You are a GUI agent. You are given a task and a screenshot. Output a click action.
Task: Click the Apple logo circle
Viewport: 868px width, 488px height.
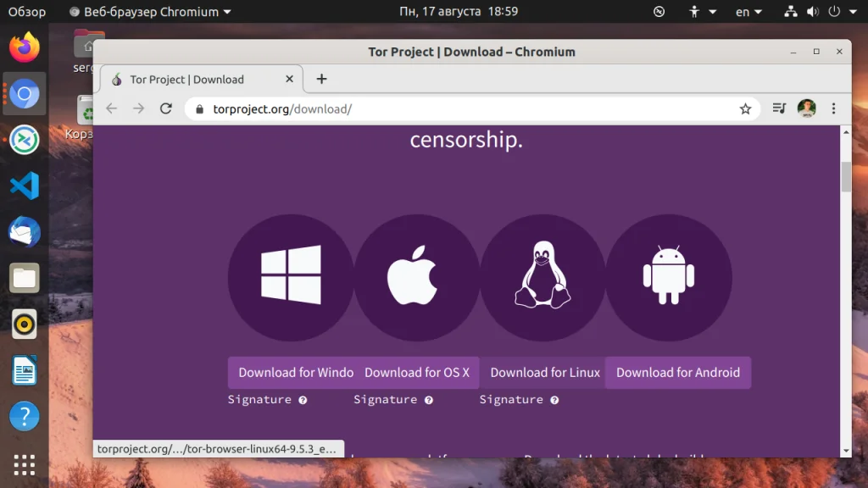point(417,277)
